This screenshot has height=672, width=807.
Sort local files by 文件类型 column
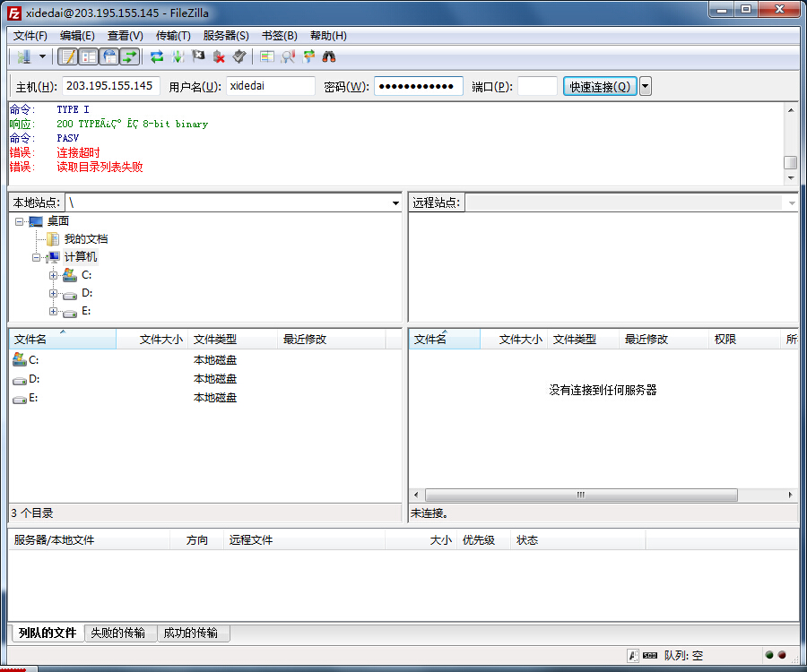[x=232, y=340]
